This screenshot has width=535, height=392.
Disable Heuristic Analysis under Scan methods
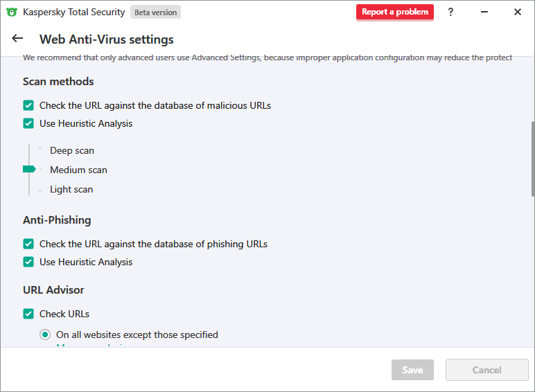[28, 123]
